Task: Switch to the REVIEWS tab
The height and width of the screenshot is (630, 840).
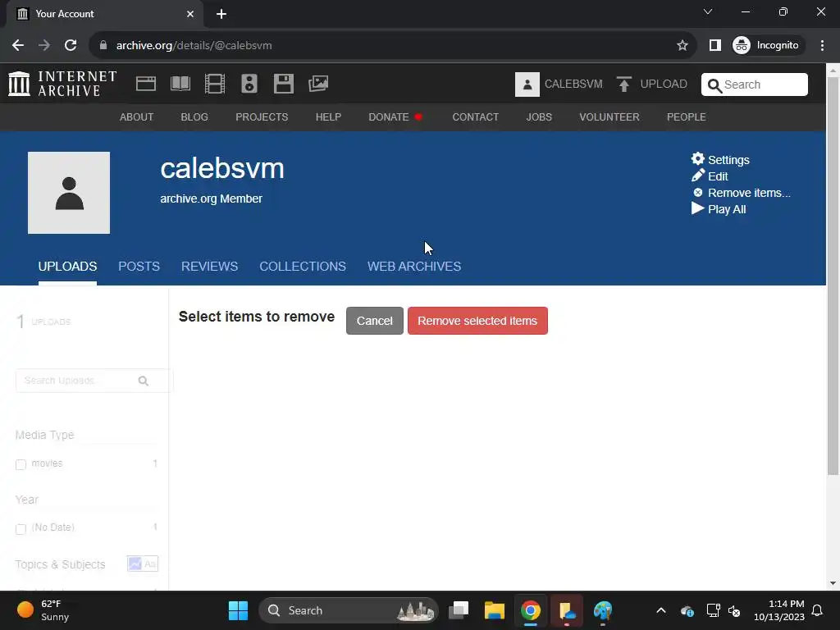Action: coord(209,267)
